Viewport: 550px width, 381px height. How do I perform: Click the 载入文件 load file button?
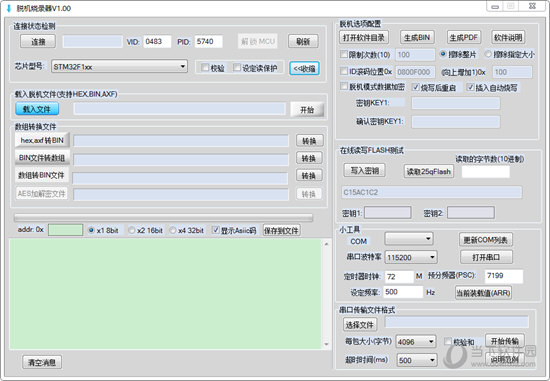pos(37,109)
